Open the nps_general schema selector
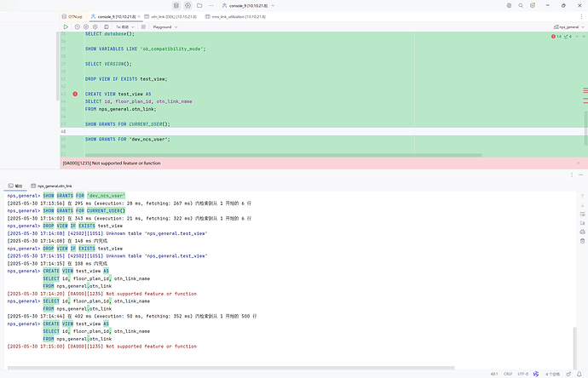This screenshot has width=588, height=378. click(568, 27)
